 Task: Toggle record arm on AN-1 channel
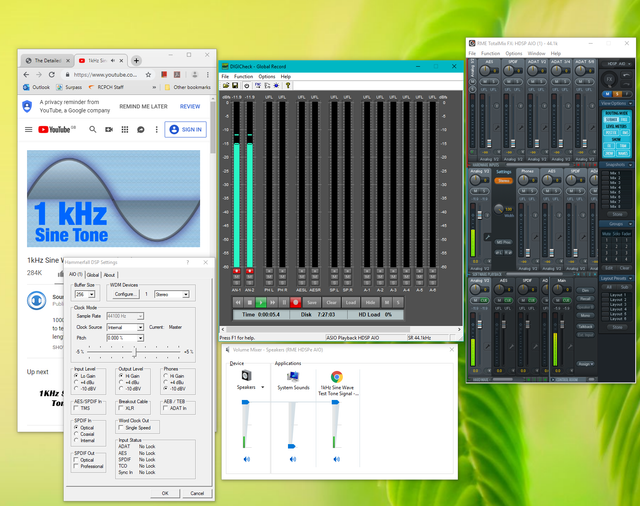236,271
